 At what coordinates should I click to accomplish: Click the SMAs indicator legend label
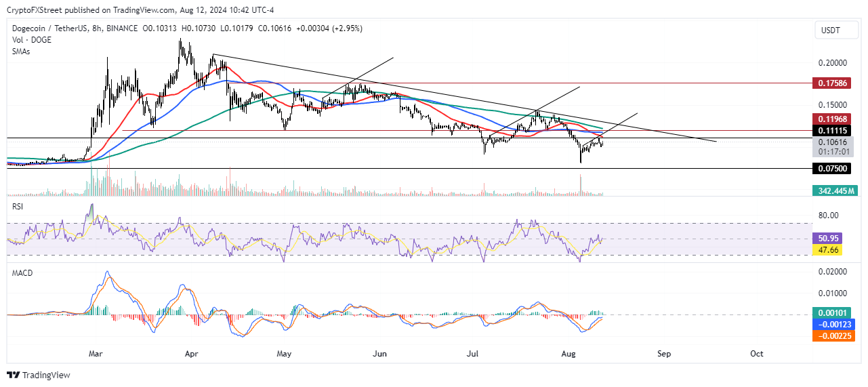tap(22, 50)
